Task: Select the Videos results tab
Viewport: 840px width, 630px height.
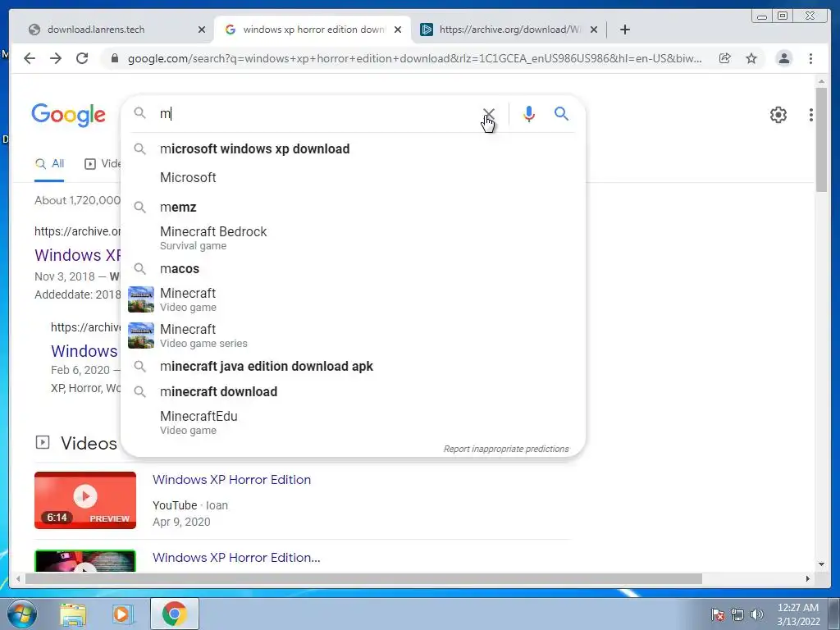Action: pos(103,164)
